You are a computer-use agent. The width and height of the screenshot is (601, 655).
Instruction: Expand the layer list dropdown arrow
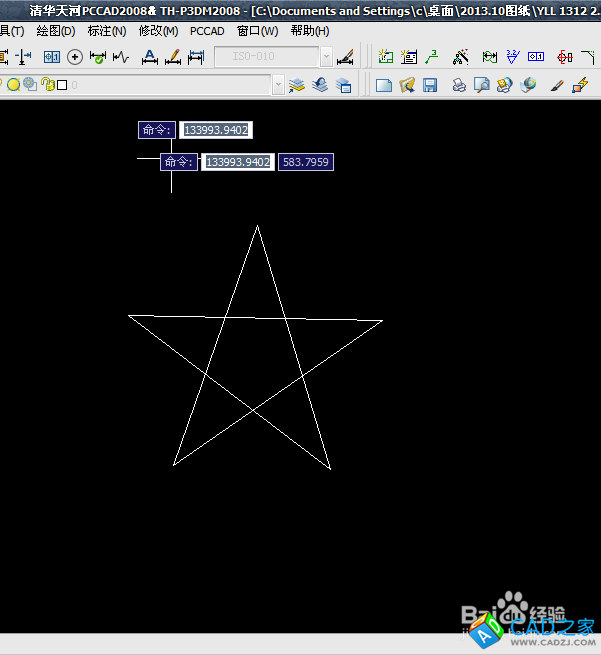[278, 85]
